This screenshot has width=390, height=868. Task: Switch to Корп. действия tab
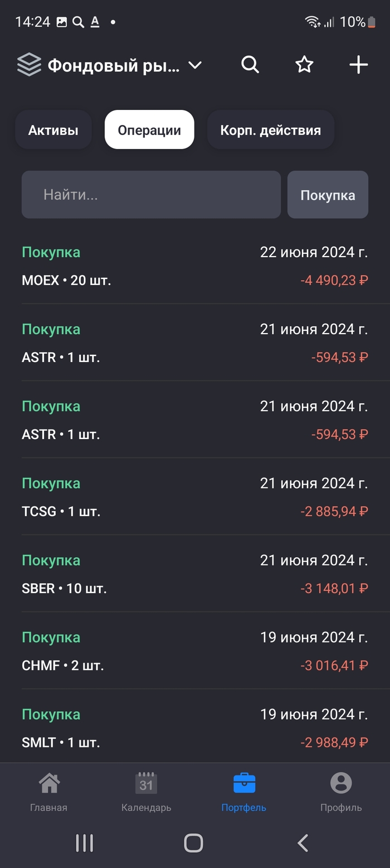270,130
